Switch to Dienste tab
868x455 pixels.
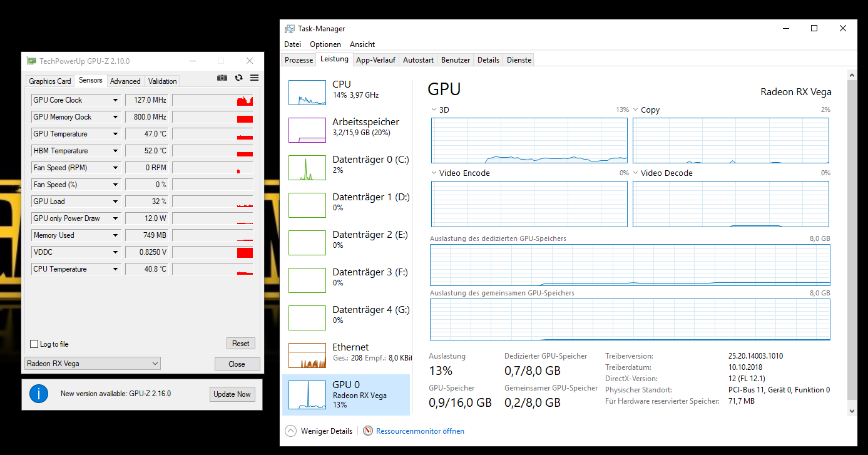(519, 60)
